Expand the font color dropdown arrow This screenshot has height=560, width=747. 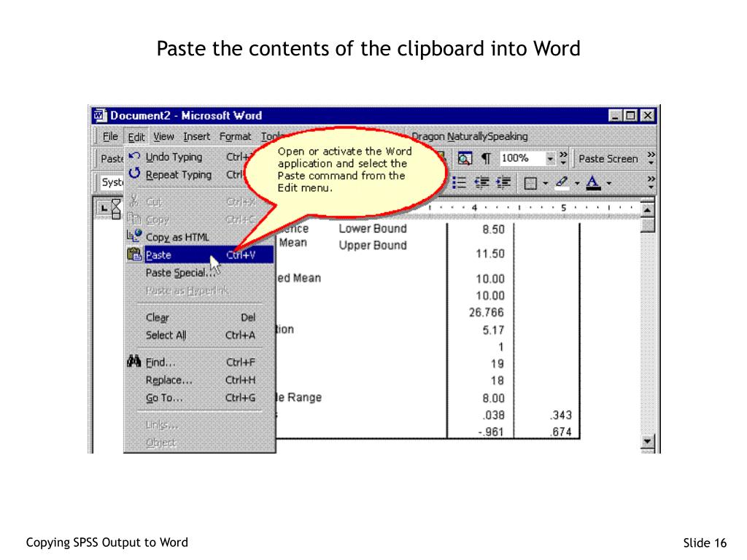608,183
